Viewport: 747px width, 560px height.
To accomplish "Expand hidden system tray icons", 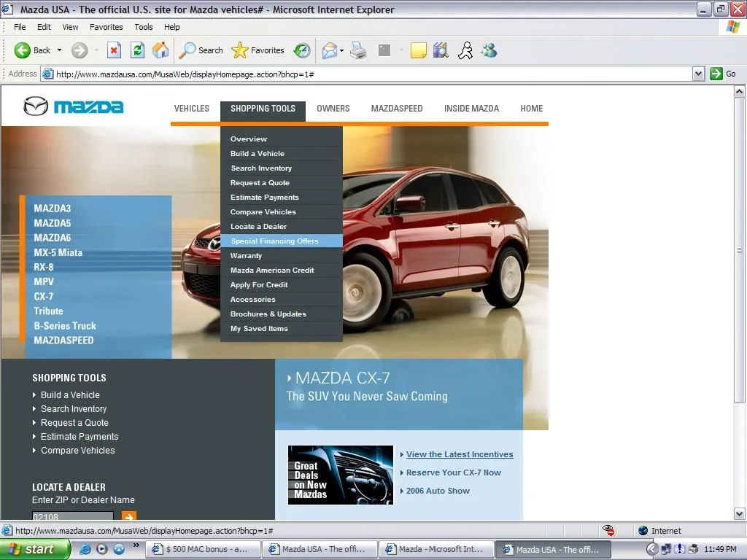I will pos(653,549).
